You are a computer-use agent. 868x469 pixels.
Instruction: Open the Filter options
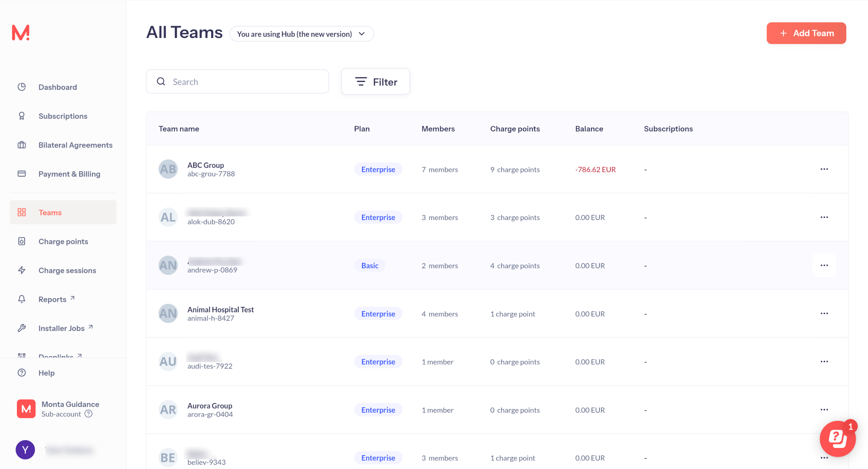pyautogui.click(x=375, y=82)
